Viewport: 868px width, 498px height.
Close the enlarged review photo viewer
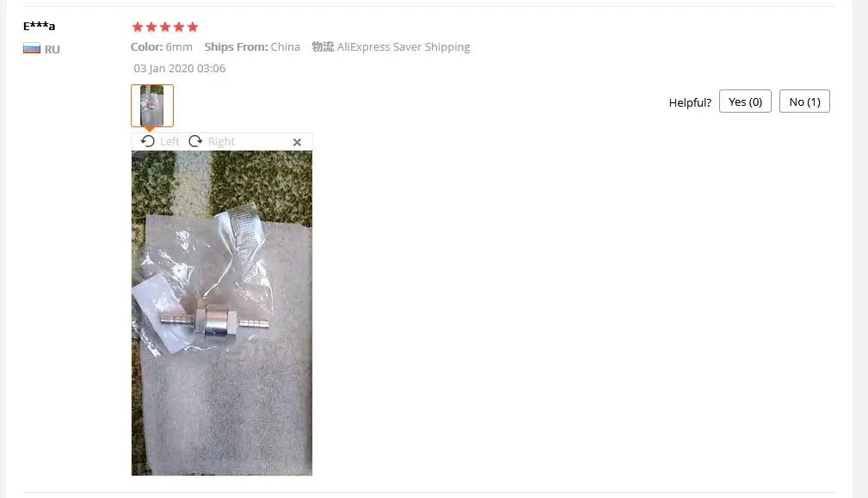(x=298, y=142)
